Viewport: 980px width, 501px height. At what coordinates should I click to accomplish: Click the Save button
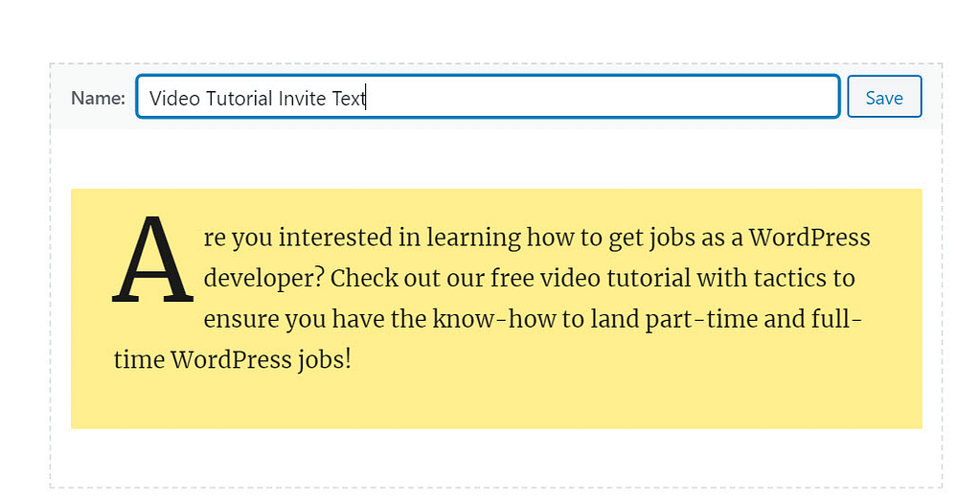883,98
